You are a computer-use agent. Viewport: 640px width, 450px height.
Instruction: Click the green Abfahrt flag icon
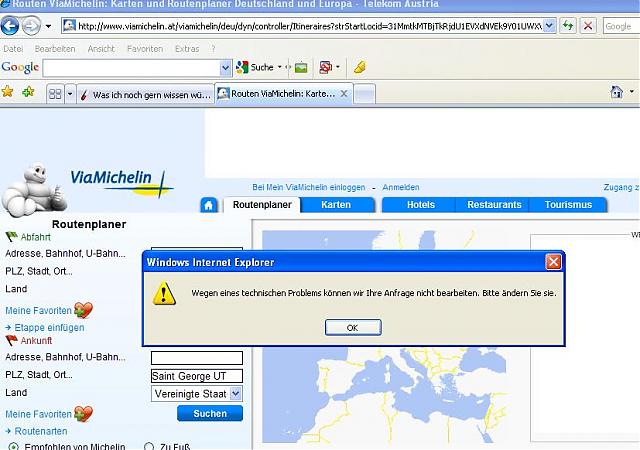coord(11,236)
